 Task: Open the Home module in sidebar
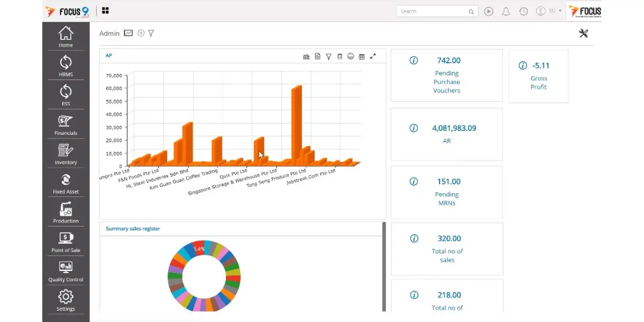click(65, 36)
